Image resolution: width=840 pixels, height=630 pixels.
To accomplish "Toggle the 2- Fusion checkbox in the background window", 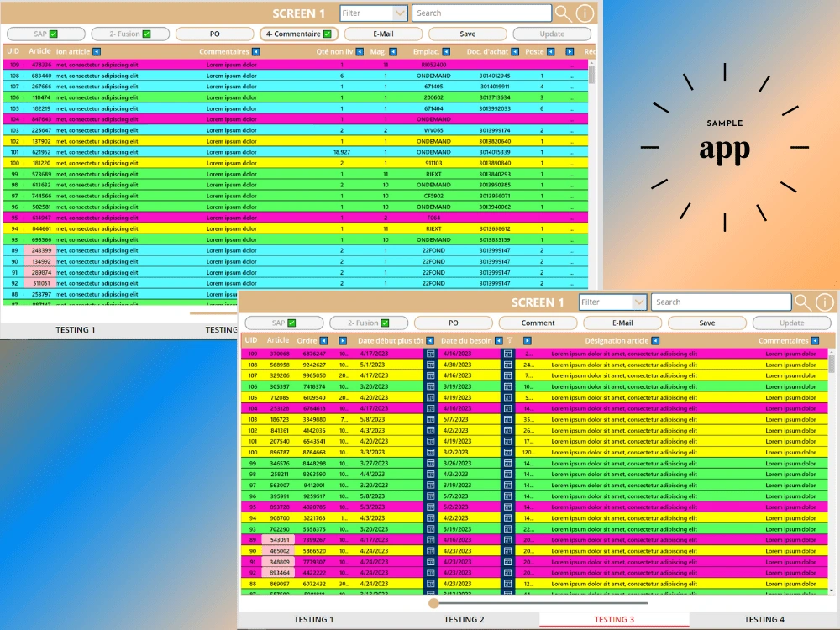I will click(147, 34).
